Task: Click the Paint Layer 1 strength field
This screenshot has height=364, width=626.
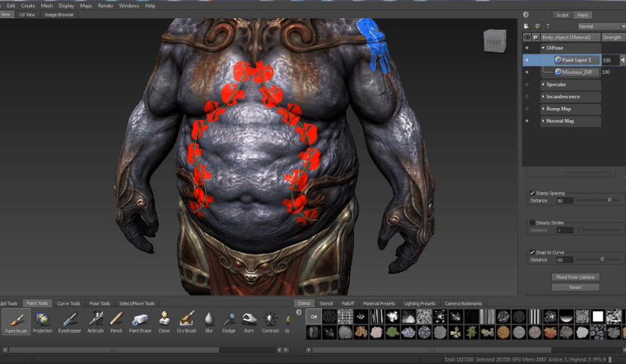Action: click(610, 60)
